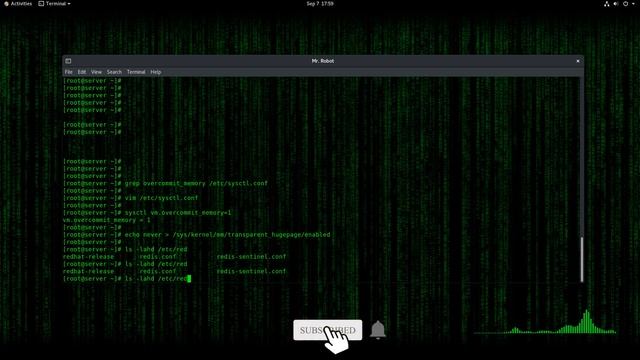Click the network status icon in top bar
The width and height of the screenshot is (640, 360).
[607, 4]
